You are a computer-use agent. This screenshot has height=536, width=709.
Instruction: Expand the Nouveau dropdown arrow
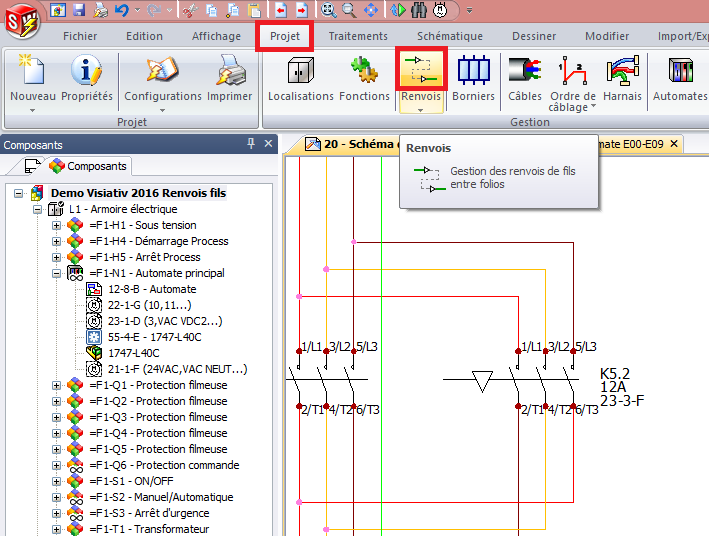pyautogui.click(x=32, y=110)
